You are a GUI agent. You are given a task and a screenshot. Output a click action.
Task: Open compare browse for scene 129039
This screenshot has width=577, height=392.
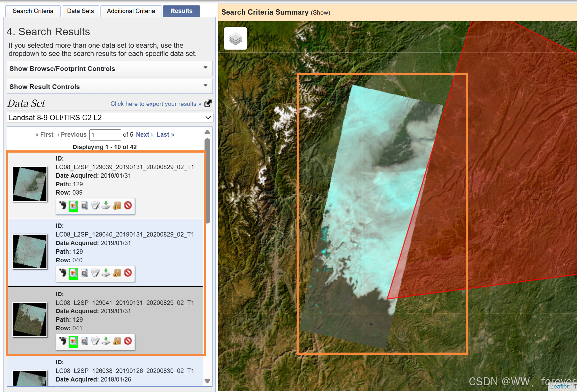point(84,206)
